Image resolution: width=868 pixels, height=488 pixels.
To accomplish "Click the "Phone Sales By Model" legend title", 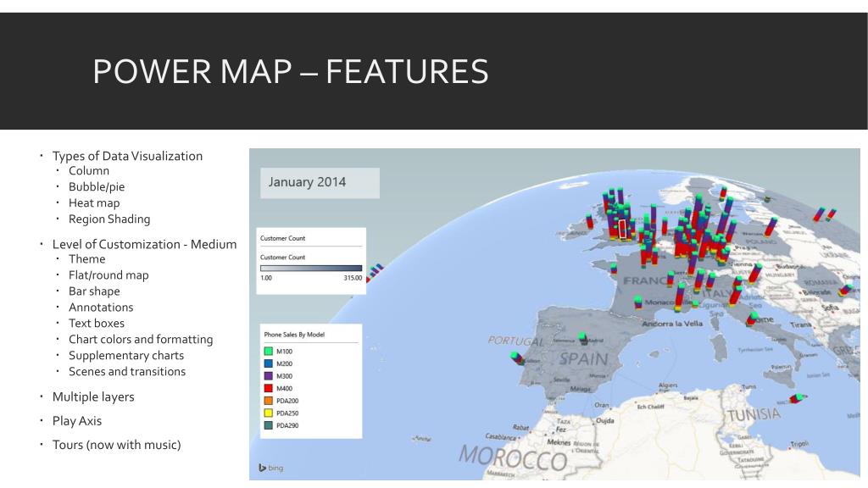I will [294, 335].
